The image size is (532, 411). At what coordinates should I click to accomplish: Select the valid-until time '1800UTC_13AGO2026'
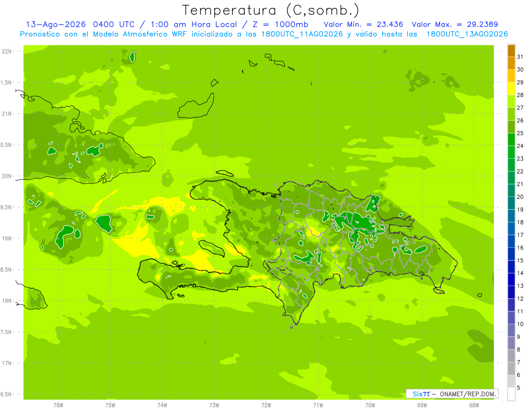[467, 34]
